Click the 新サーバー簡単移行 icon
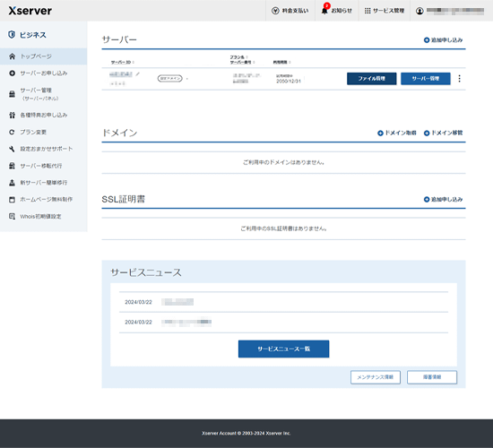The height and width of the screenshot is (448, 493). (x=12, y=183)
